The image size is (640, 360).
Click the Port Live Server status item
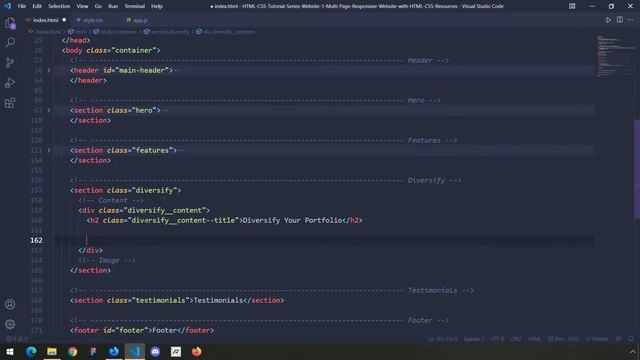(x=563, y=339)
